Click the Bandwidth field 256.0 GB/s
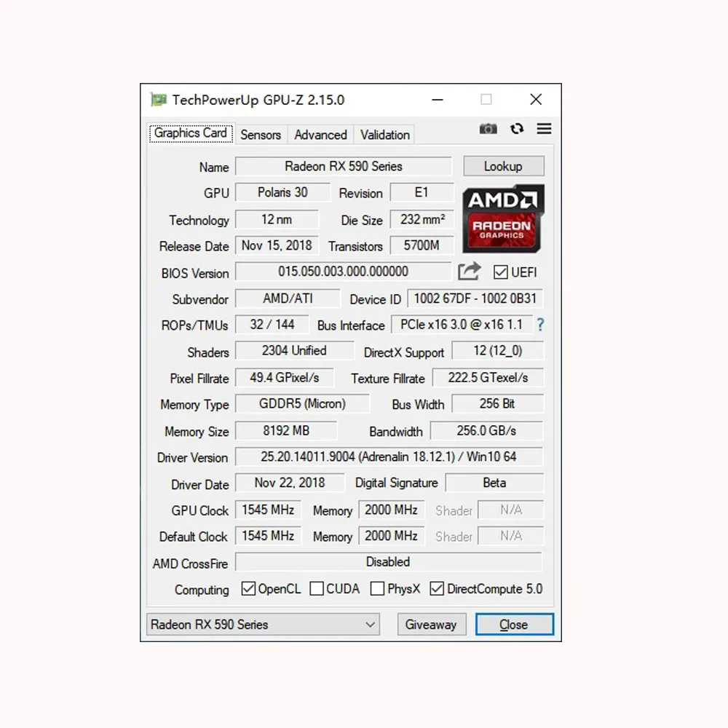Image resolution: width=728 pixels, height=728 pixels. tap(486, 430)
